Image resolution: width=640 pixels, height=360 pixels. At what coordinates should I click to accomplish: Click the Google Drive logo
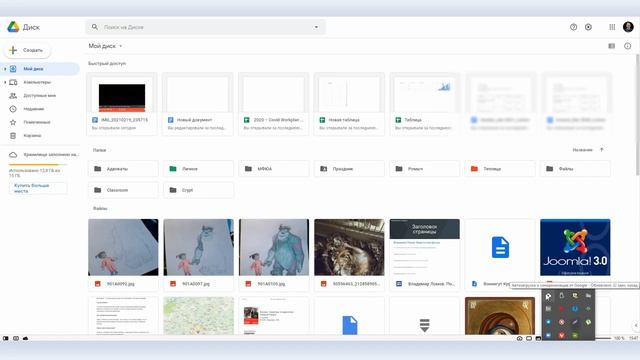click(x=13, y=27)
